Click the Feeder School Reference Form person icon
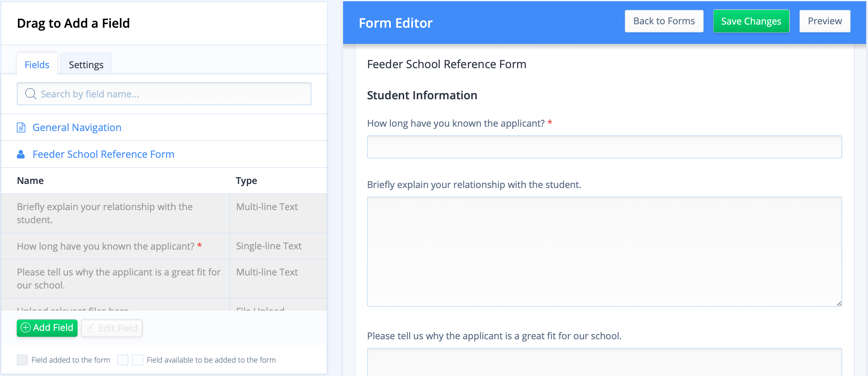The width and height of the screenshot is (868, 376). pyautogui.click(x=21, y=154)
